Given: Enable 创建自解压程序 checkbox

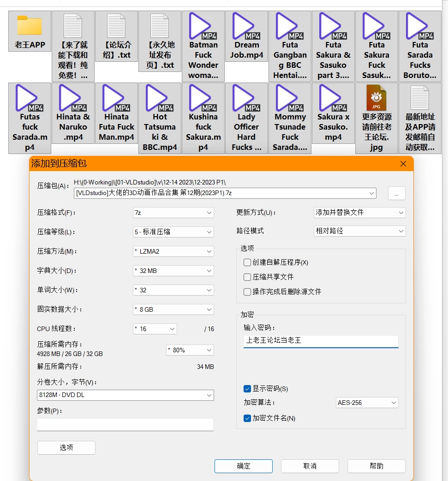Looking at the screenshot, I should [247, 262].
